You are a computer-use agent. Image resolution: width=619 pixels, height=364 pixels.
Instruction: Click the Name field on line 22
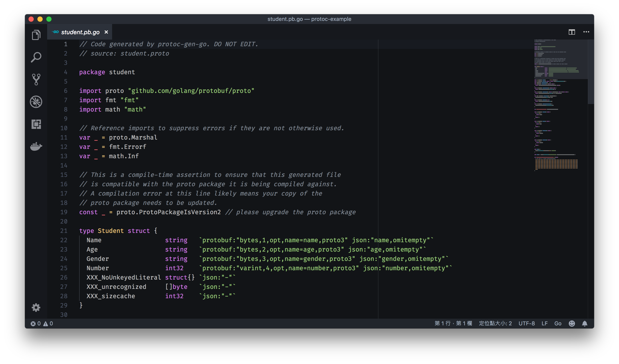(94, 240)
